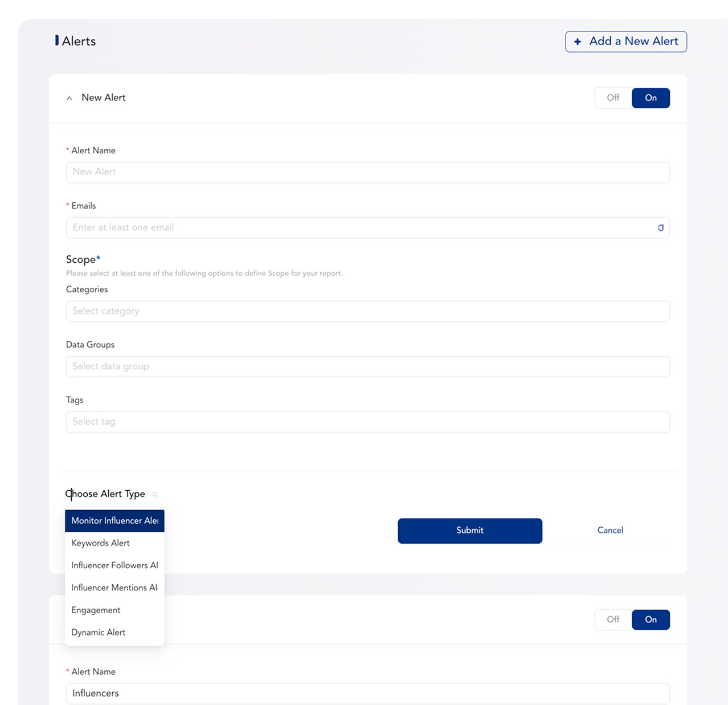Click the copy icon in Emails field
The image size is (728, 705).
point(661,228)
